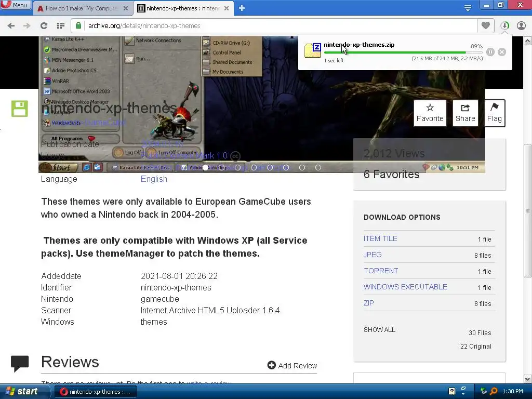Close the 'How do I make My Computer' tab
The image size is (532, 399).
(x=126, y=8)
